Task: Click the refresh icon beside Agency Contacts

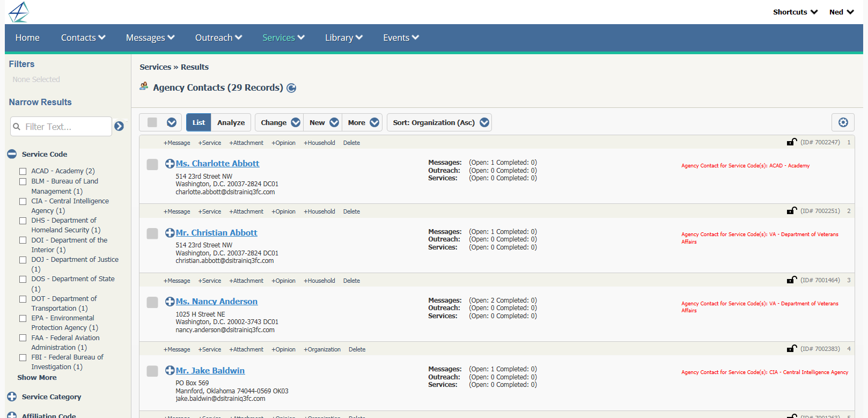Action: (291, 88)
